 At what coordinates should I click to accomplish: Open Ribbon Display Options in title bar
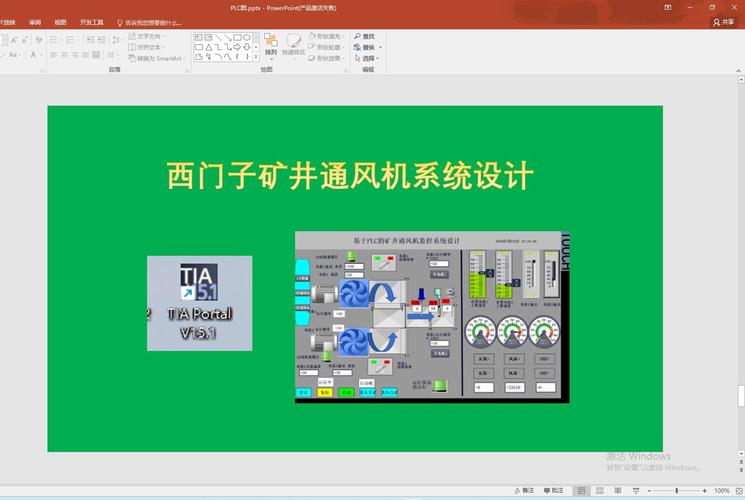coord(668,8)
